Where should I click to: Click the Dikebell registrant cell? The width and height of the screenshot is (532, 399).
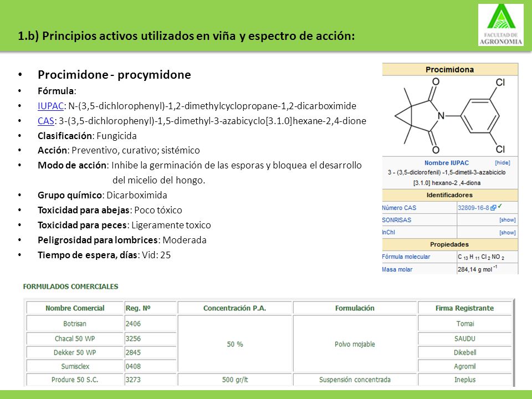[465, 352]
